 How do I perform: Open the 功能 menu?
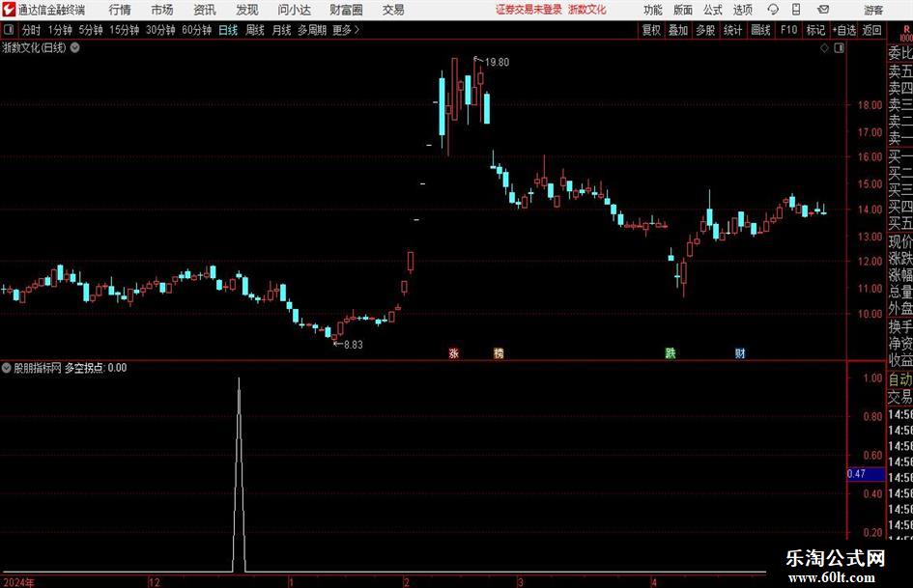tap(653, 10)
